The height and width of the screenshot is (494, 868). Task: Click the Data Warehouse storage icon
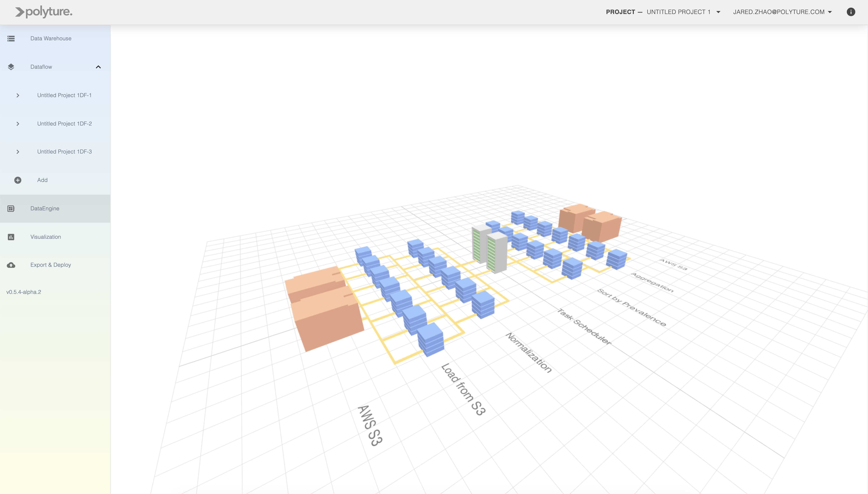pyautogui.click(x=11, y=38)
